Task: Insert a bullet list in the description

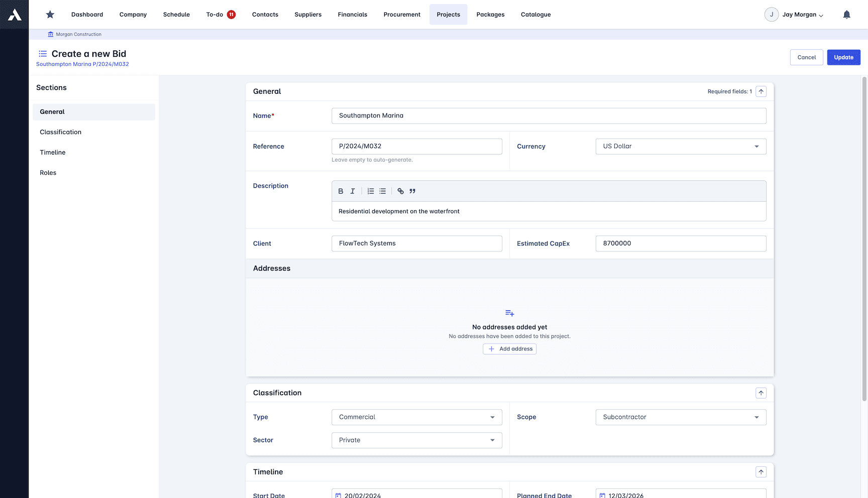Action: click(x=383, y=191)
